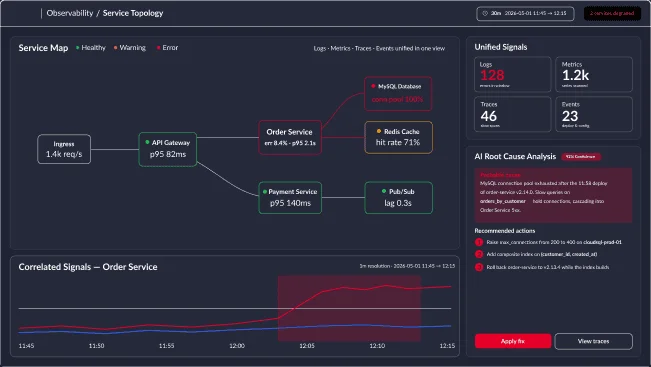Click API Gateway's green status dot
This screenshot has height=367, width=651.
(x=147, y=142)
